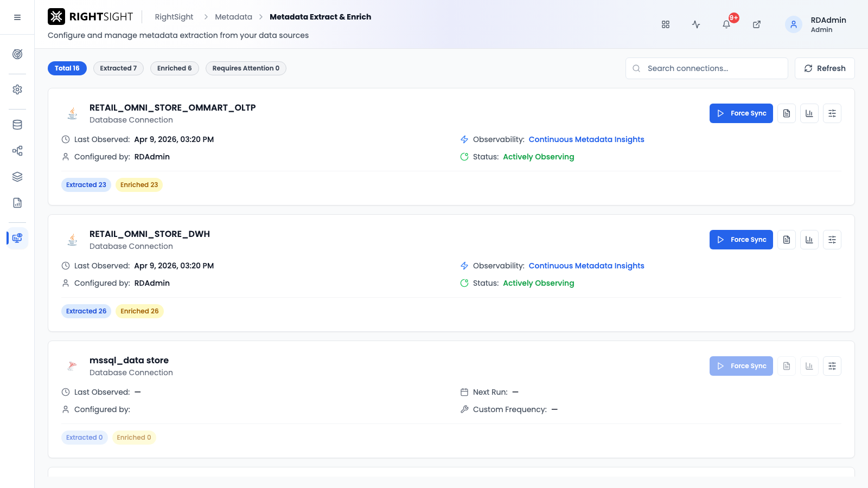Click the external link icon in header
The height and width of the screenshot is (488, 868).
click(757, 24)
